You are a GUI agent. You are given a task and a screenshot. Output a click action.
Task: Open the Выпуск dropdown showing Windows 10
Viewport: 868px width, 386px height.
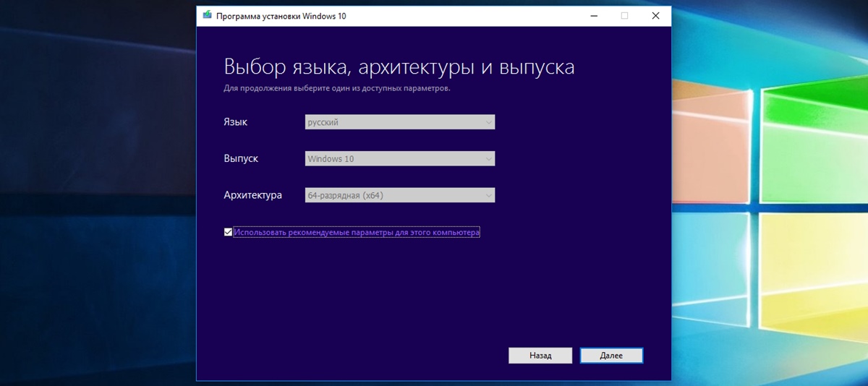point(400,158)
